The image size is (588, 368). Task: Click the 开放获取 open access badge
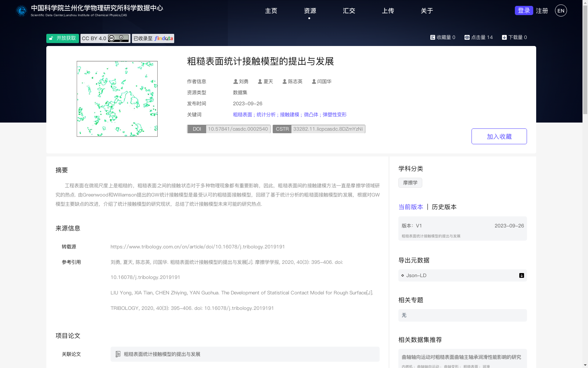(62, 38)
